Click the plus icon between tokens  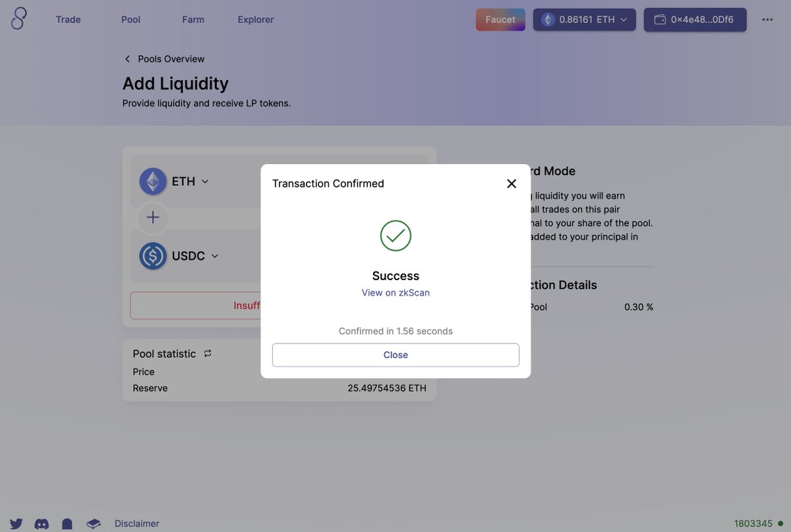(x=153, y=218)
